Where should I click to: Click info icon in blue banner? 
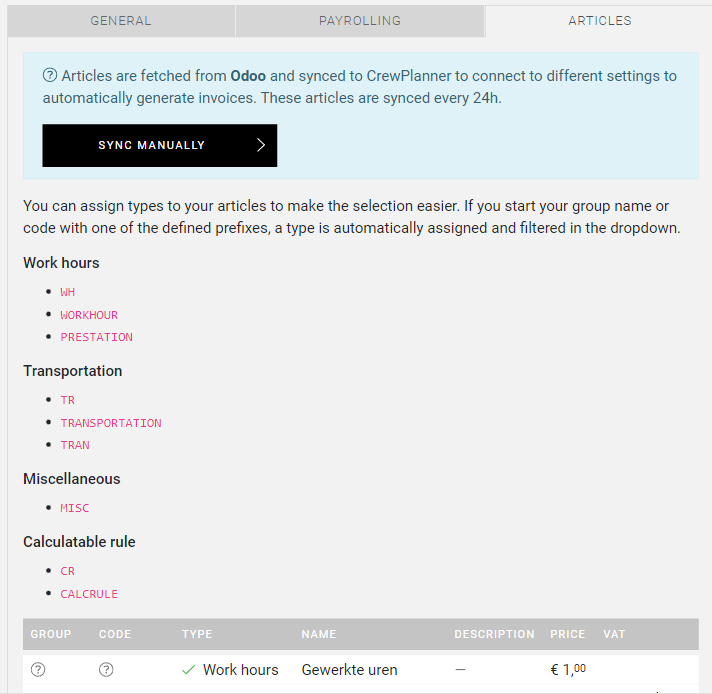(49, 76)
